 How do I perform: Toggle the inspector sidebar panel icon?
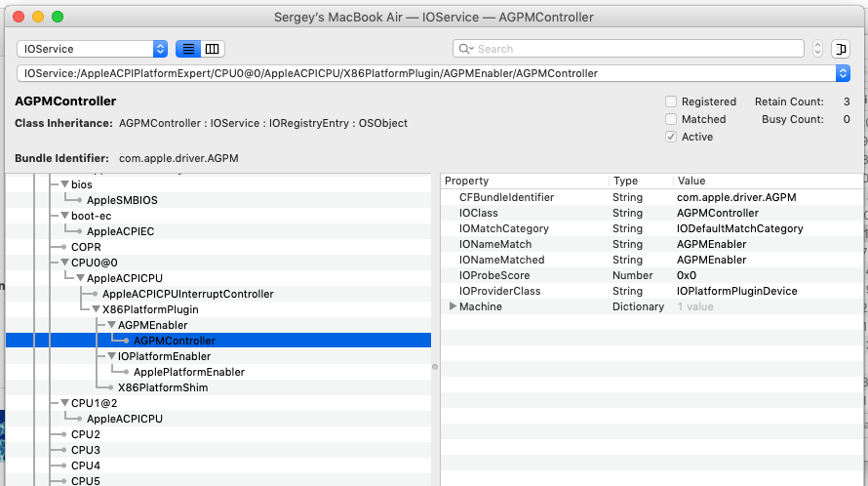coord(841,49)
